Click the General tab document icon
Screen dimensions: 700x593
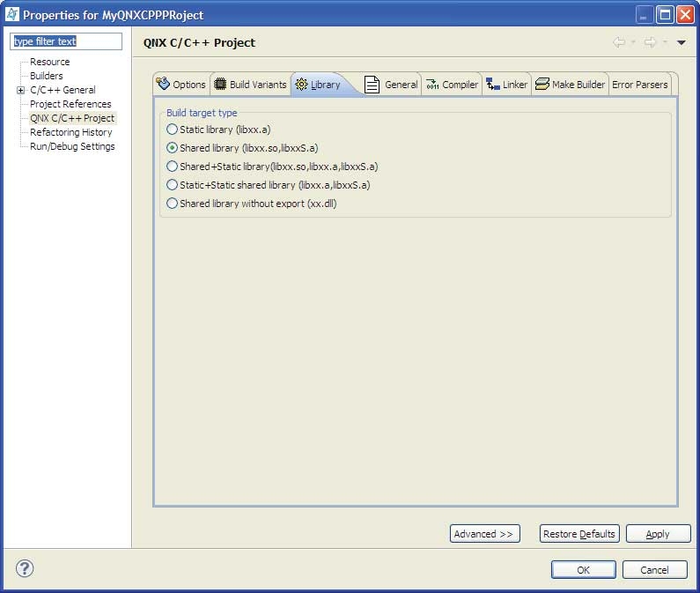372,85
